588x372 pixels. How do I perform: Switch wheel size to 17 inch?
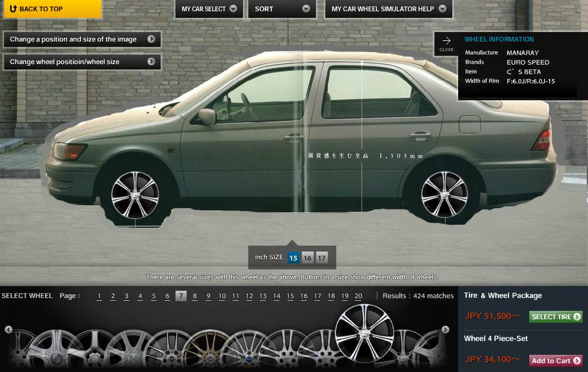click(321, 257)
